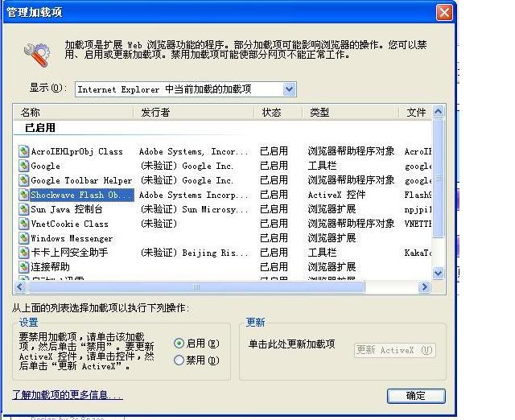Image resolution: width=515 pixels, height=420 pixels.
Task: Click the VnetCookie Class row icon
Action: (23, 224)
